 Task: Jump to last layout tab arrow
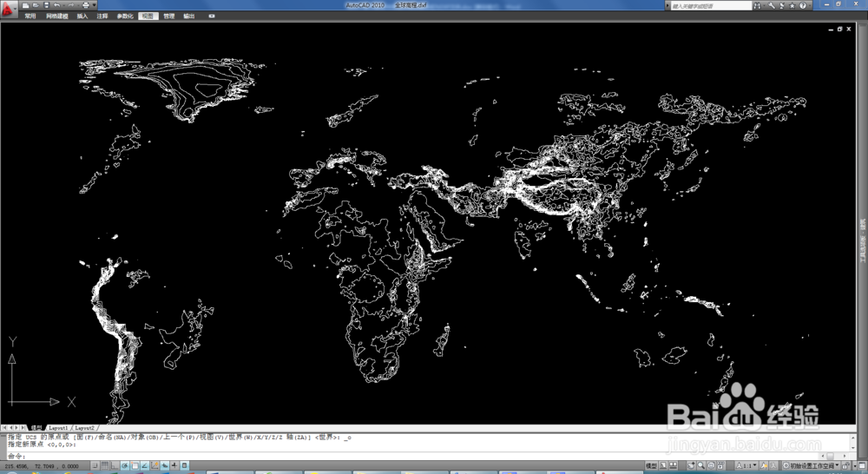coord(23,427)
